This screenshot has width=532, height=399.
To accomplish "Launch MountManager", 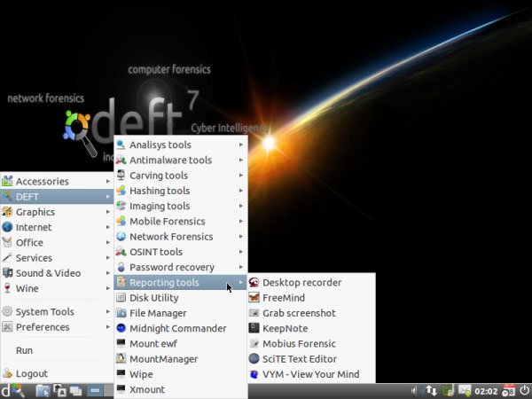I will point(181,358).
